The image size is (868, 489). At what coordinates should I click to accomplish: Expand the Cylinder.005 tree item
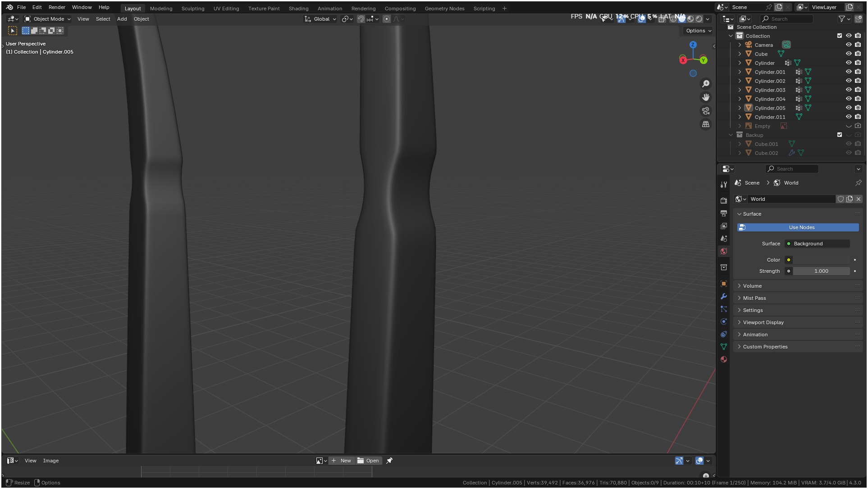click(740, 108)
